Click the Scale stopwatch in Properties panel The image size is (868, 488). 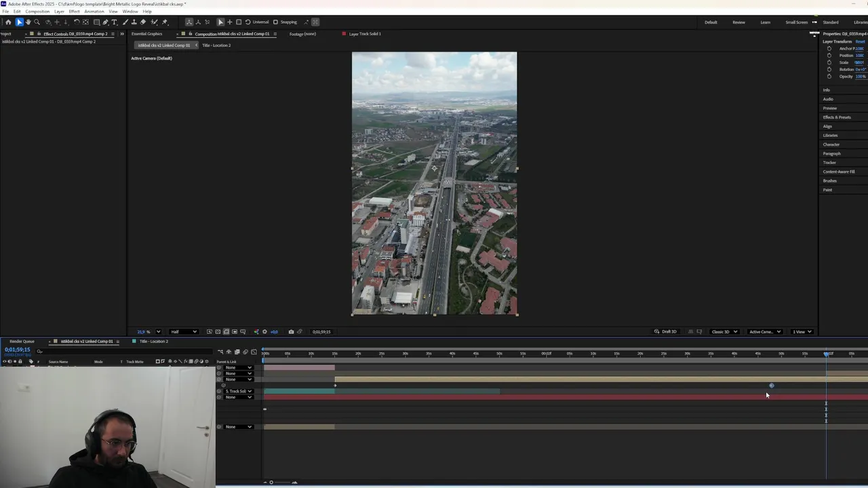829,62
